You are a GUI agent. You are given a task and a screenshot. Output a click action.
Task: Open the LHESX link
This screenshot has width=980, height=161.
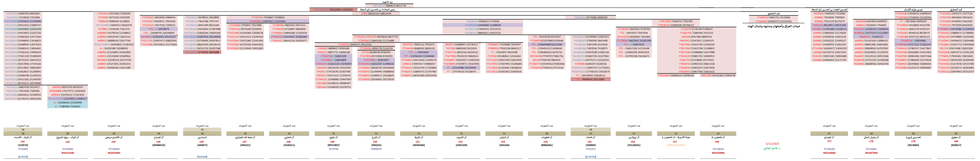click(23, 157)
